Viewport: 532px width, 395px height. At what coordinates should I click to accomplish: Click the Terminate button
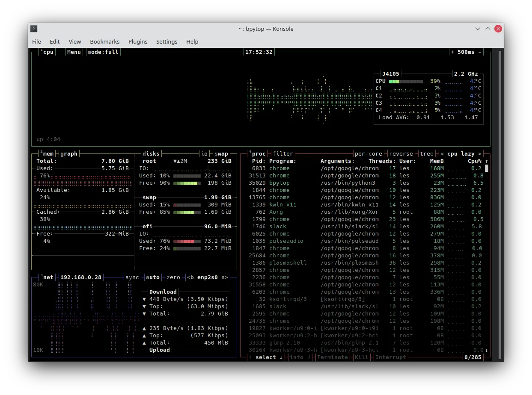(x=333, y=357)
